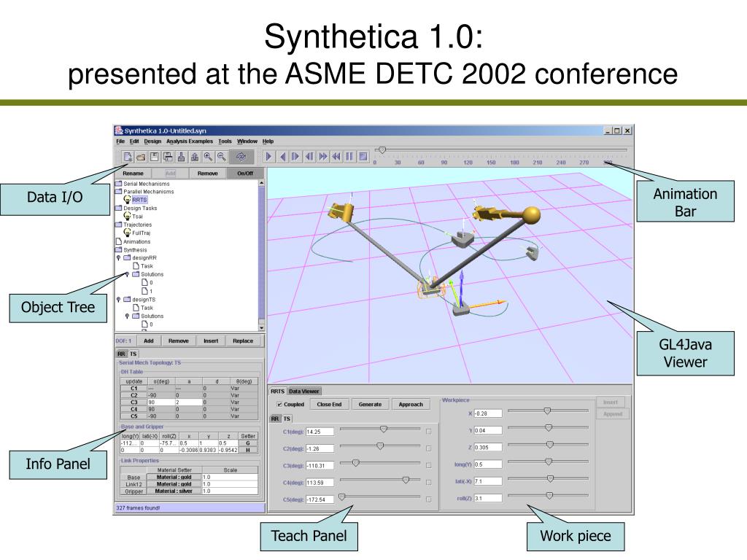
Task: Start animation with Play forward button
Action: (x=268, y=156)
